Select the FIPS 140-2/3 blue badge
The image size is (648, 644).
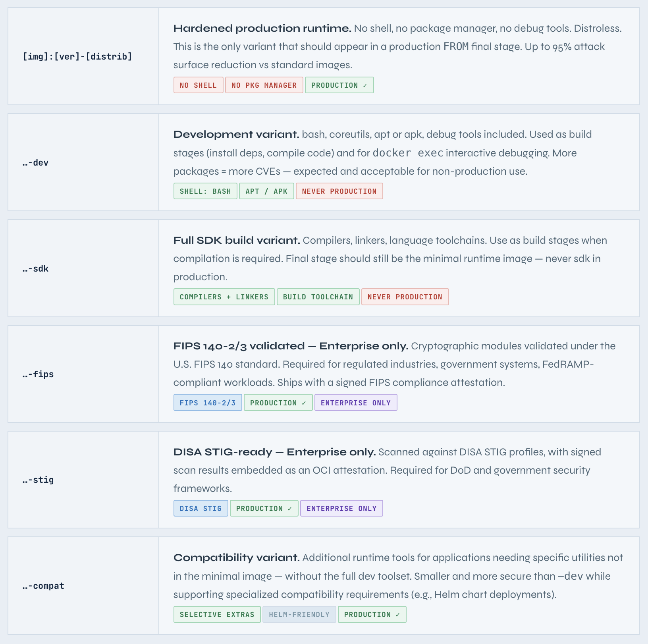[x=208, y=403]
